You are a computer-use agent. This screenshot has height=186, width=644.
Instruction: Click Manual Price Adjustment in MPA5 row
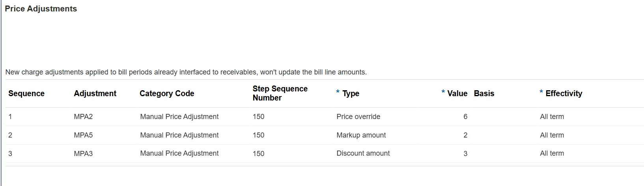click(x=179, y=135)
